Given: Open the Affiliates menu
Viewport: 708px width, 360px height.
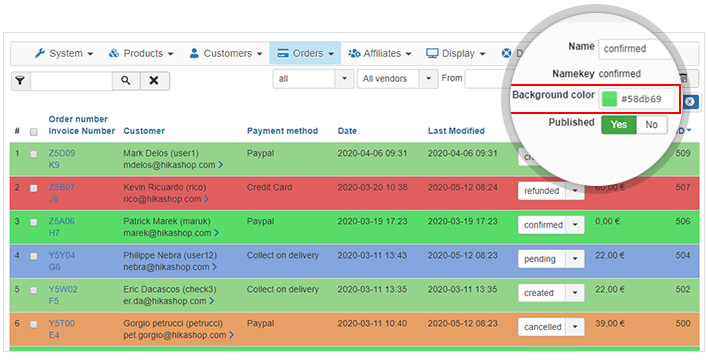Looking at the screenshot, I should click(x=380, y=53).
